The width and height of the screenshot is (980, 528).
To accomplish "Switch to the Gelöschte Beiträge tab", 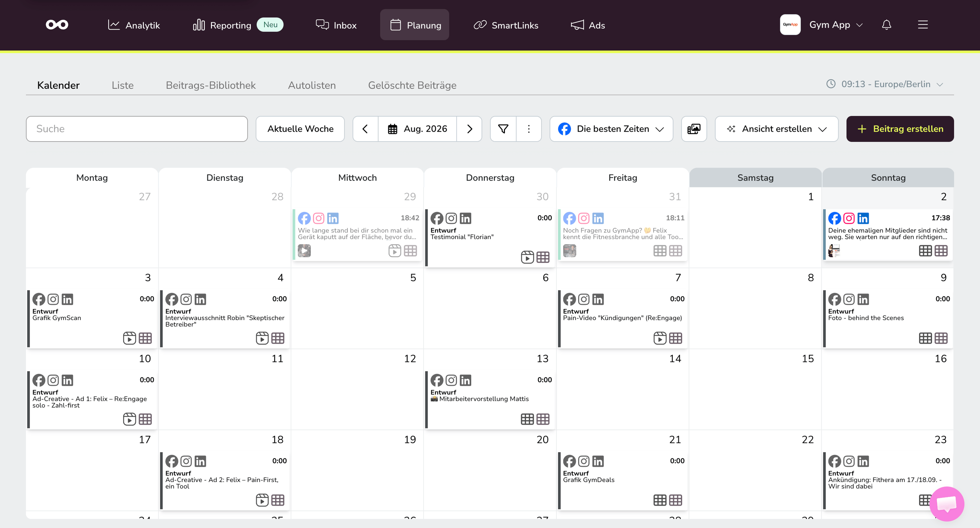I will [412, 85].
